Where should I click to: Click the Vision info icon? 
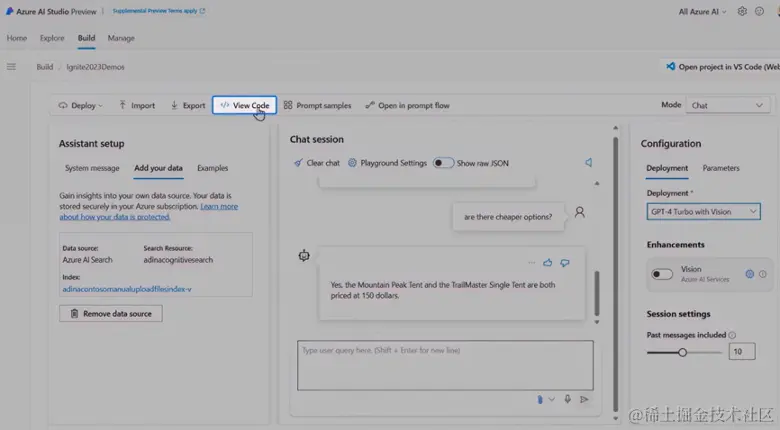763,274
